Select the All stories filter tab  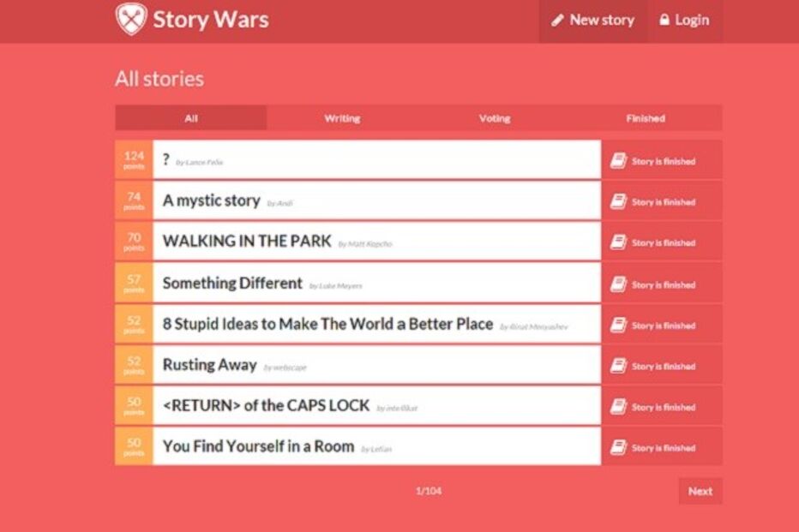[x=191, y=118]
